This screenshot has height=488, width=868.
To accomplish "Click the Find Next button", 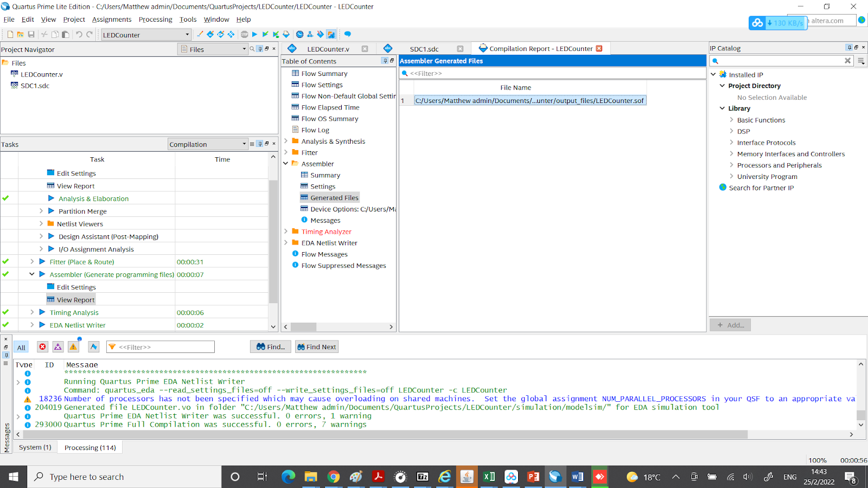I will (x=317, y=347).
